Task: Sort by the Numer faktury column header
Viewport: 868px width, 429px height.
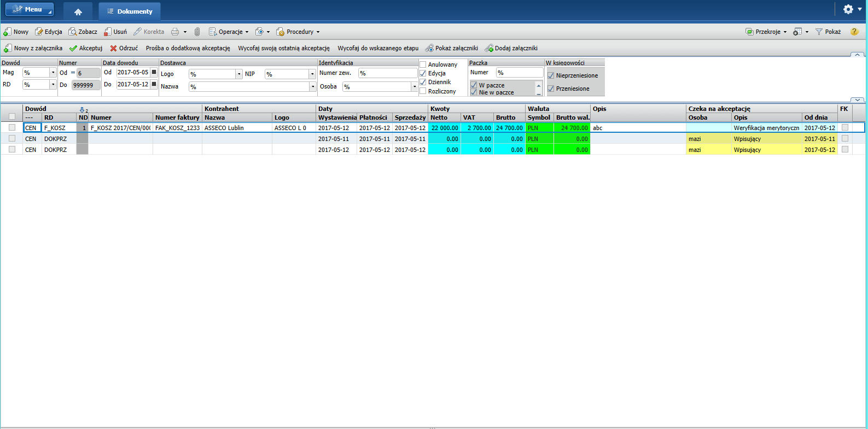Action: pyautogui.click(x=177, y=117)
